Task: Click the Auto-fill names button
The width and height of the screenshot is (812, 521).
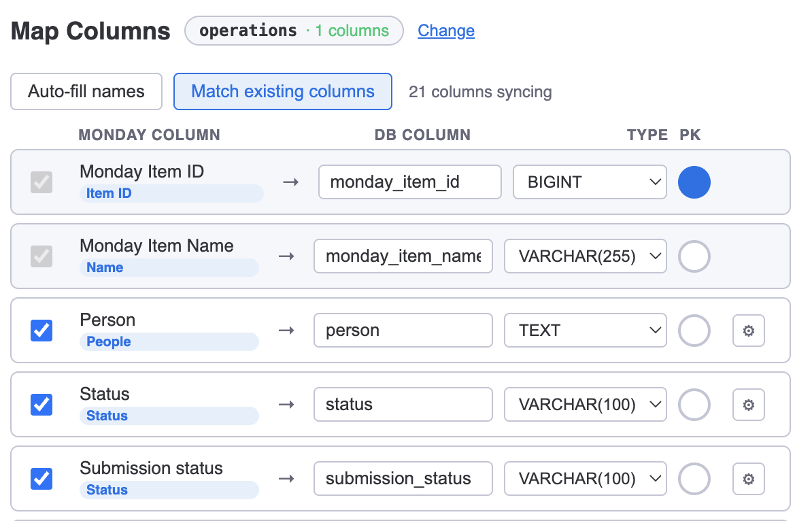Action: (x=86, y=92)
